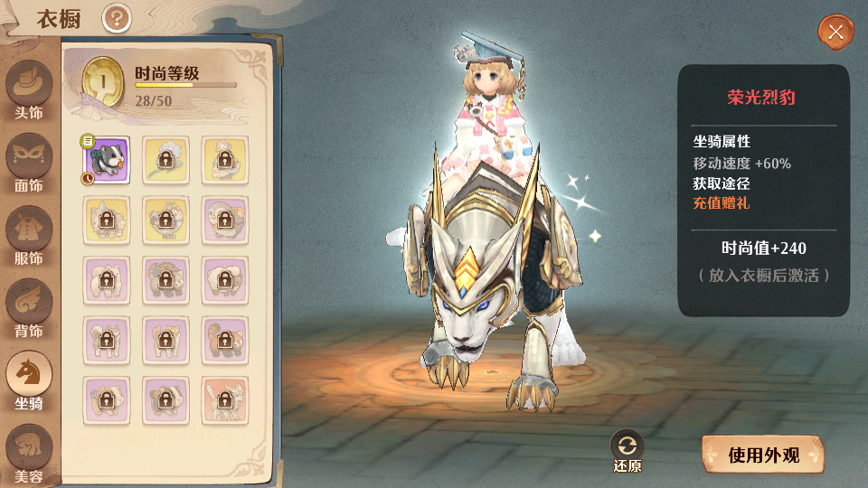This screenshot has height=488, width=868.
Task: Close the wardrobe with the orange X
Action: tap(835, 33)
